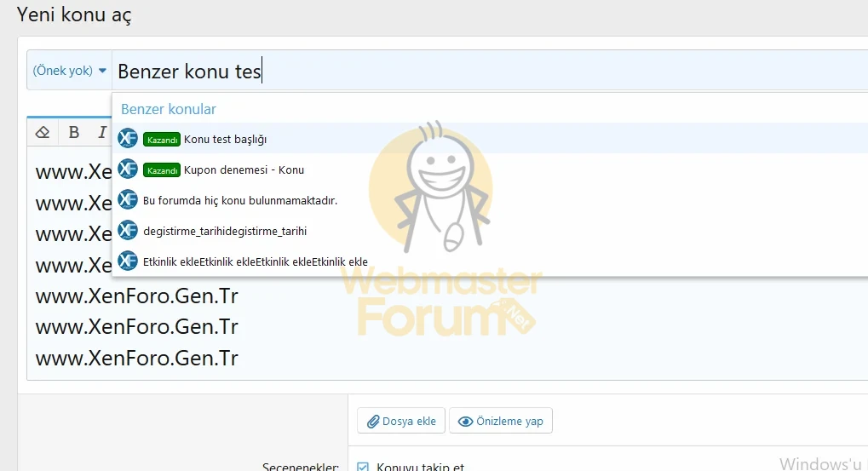The image size is (868, 471).
Task: Click avatar icon beside 'degistirme_tarihi' entry
Action: (128, 231)
